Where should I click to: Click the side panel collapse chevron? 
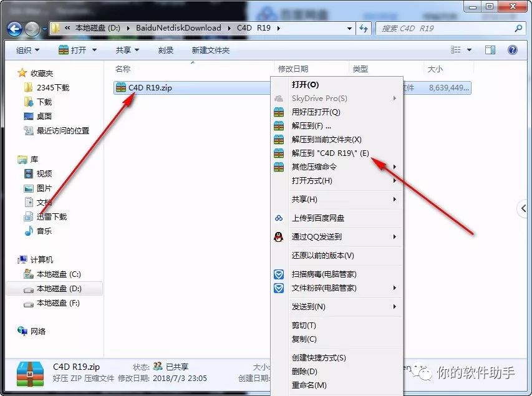524,209
